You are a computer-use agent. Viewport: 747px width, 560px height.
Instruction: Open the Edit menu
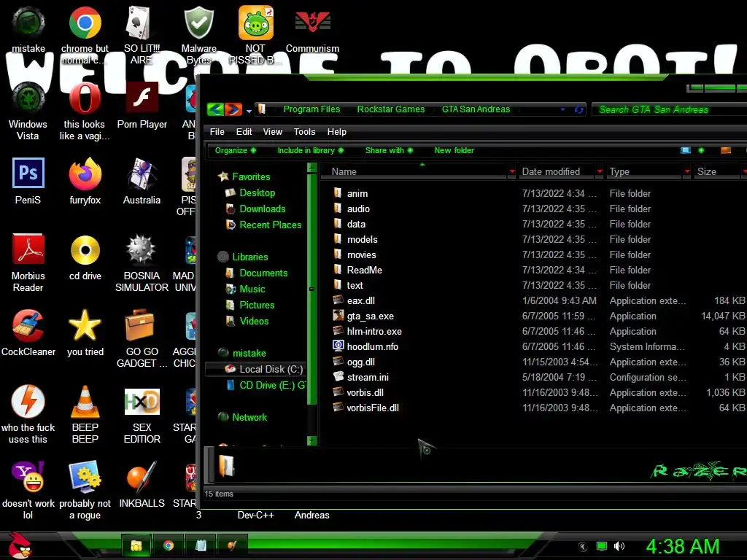click(x=244, y=132)
